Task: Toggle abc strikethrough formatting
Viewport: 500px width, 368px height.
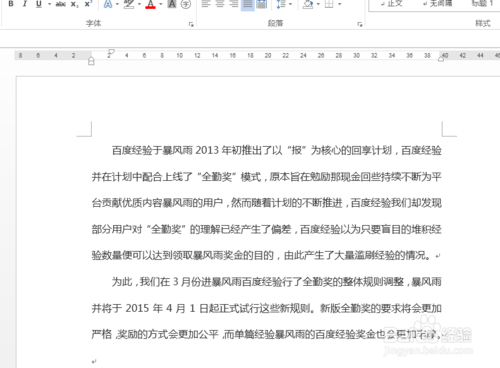Action: (61, 4)
